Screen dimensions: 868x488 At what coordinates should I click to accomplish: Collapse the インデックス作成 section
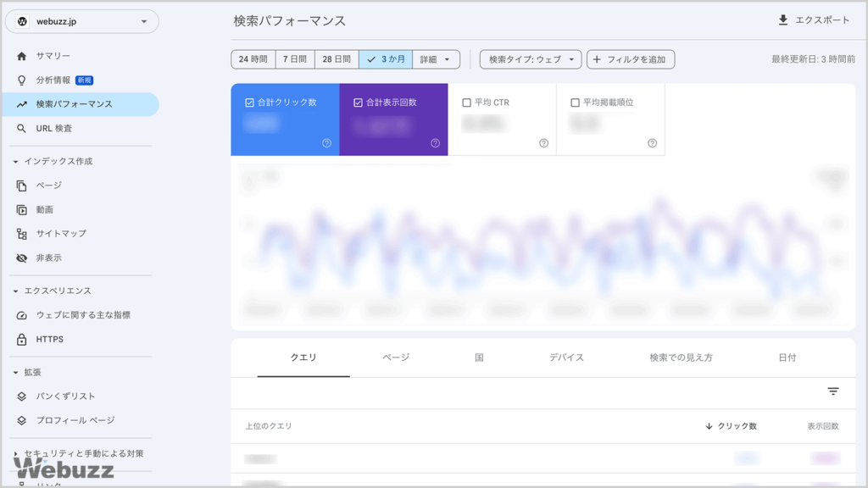[15, 162]
